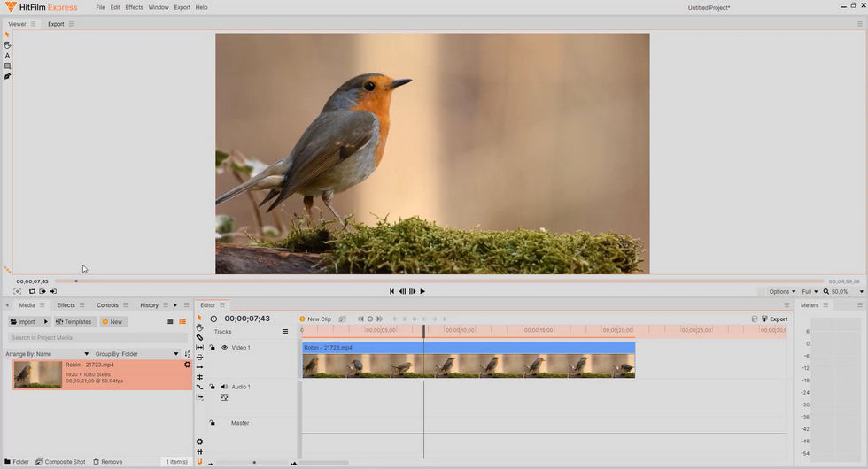The image size is (868, 469).
Task: Select the Slice tool in the Editor
Action: coord(199,337)
